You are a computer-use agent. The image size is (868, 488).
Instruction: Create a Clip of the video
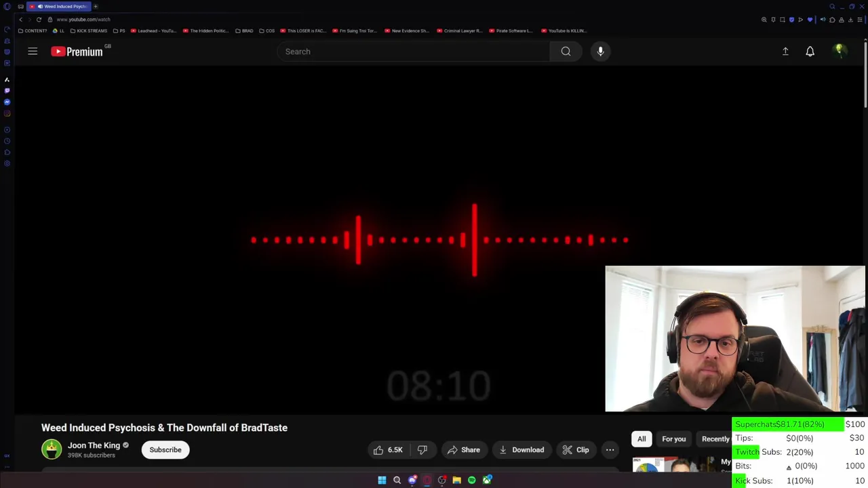[576, 450]
